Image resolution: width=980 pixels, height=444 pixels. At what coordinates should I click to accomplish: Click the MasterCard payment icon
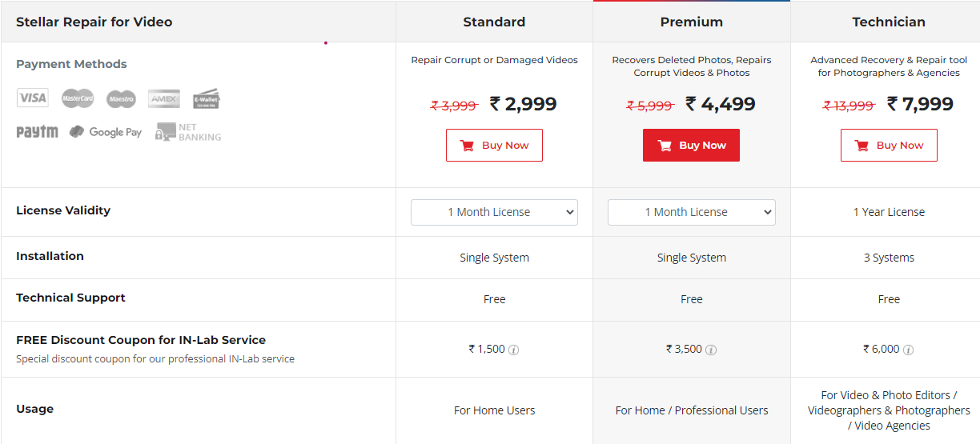coord(78,98)
